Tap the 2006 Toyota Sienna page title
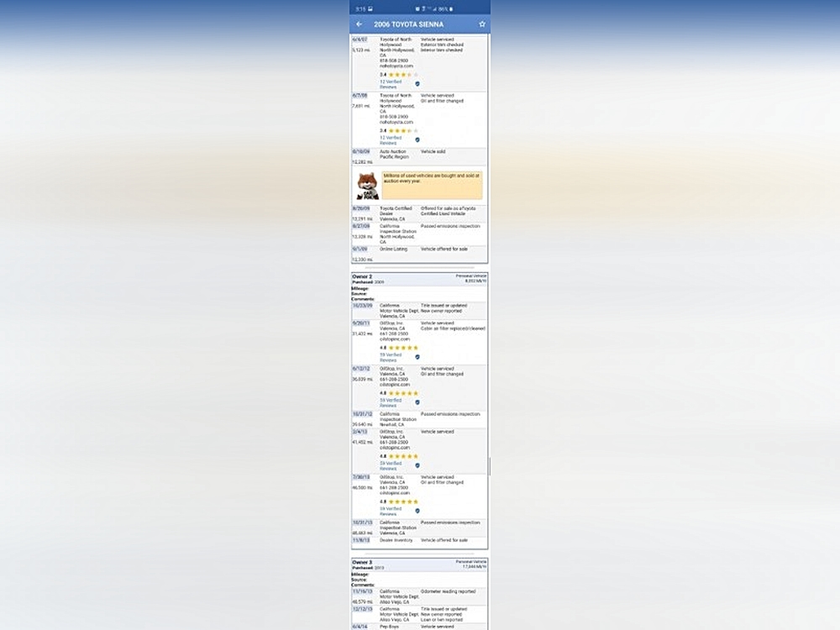 coord(409,24)
